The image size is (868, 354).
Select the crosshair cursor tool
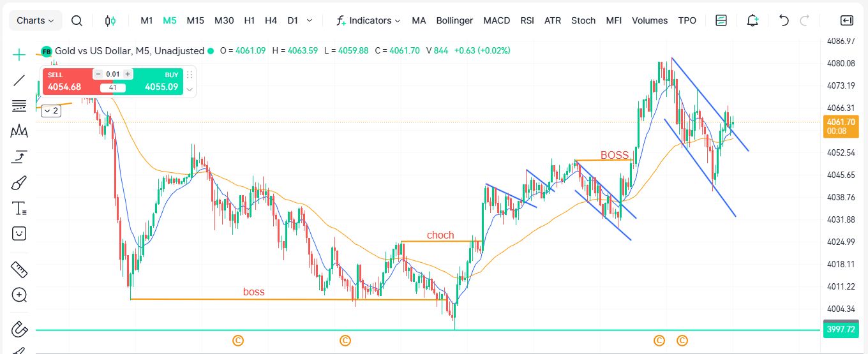point(19,55)
